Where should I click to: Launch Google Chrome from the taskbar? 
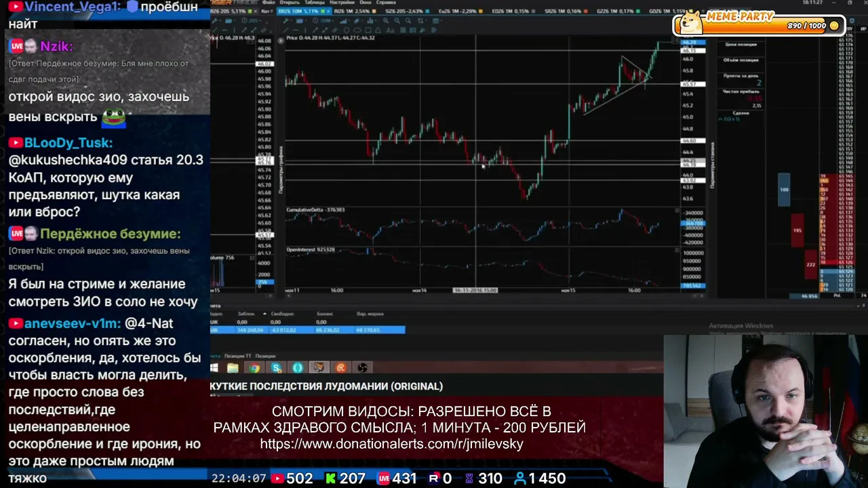pos(254,367)
